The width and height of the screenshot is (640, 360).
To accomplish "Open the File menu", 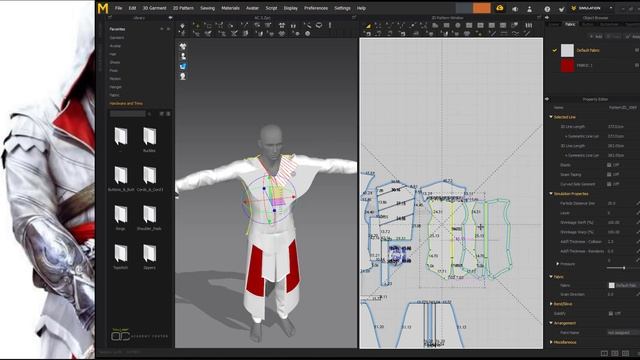I will 118,8.
